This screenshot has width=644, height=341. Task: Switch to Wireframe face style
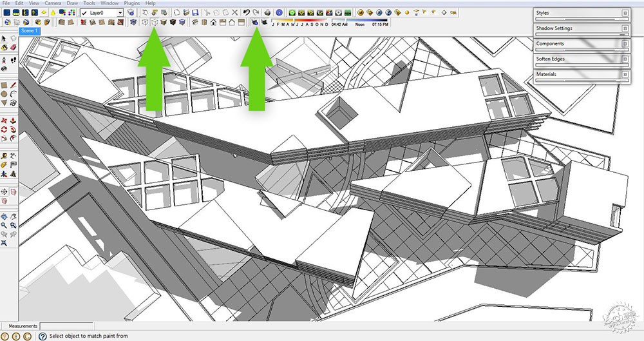tap(145, 22)
